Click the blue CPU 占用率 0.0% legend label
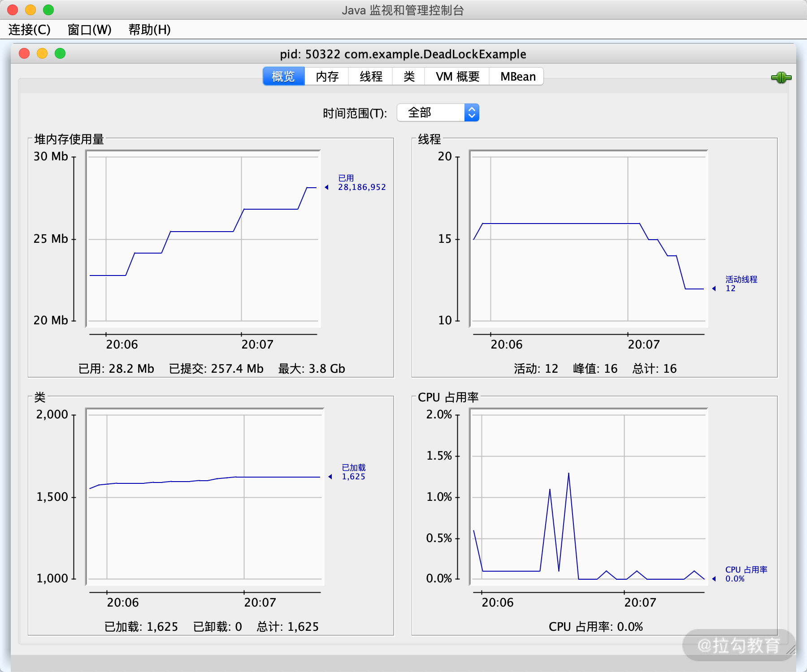Screen dimensions: 807x672 coord(746,574)
